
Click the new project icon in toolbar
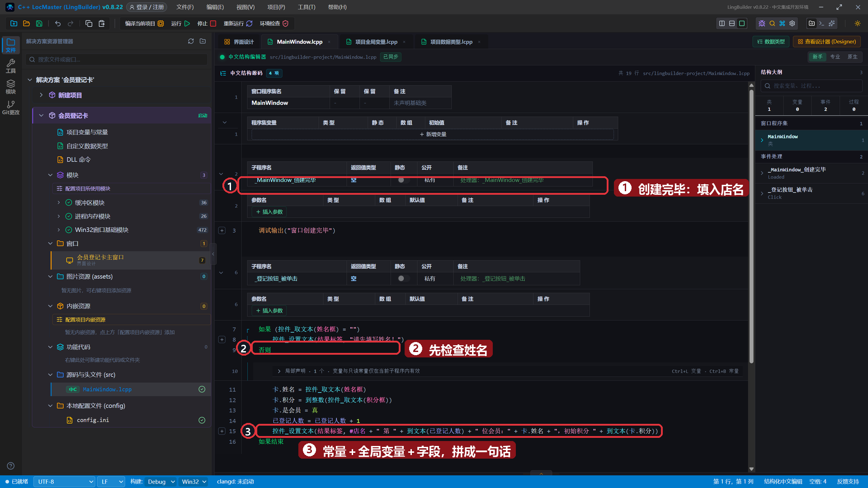point(14,23)
